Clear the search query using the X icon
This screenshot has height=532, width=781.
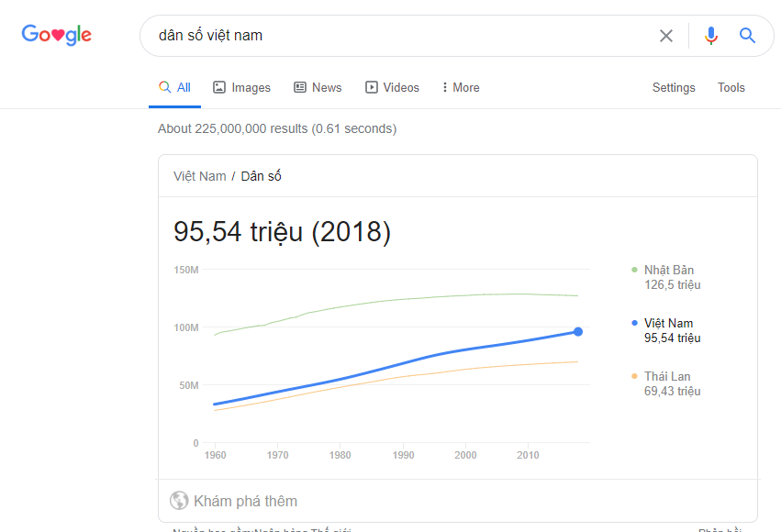click(x=666, y=35)
